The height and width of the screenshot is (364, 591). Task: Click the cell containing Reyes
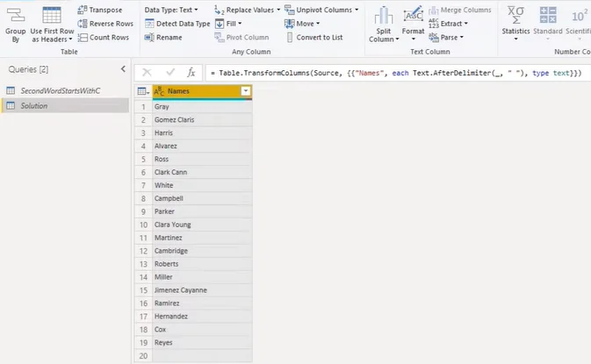[x=202, y=343]
